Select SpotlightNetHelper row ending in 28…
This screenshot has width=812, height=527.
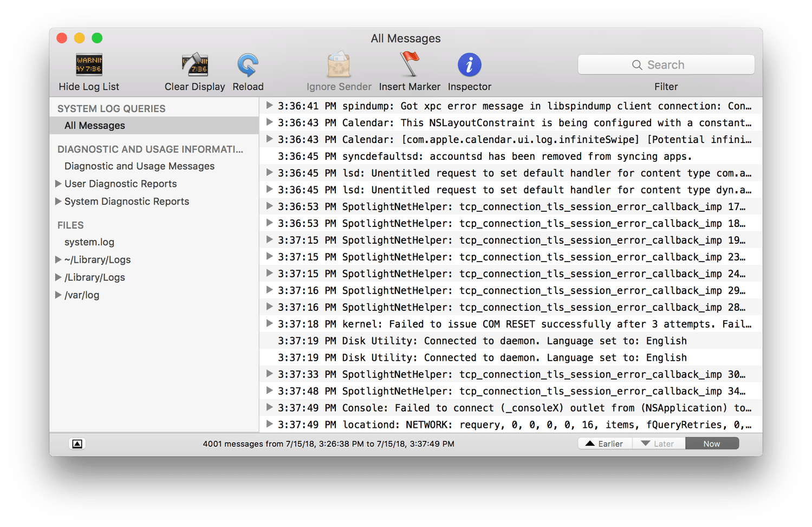pos(511,308)
